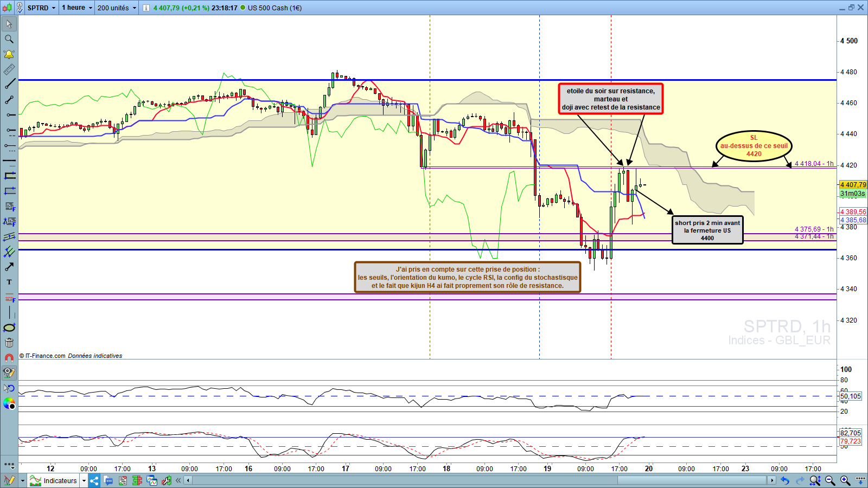The width and height of the screenshot is (868, 488).
Task: Select the arrow drawing tool
Action: pyautogui.click(x=9, y=267)
